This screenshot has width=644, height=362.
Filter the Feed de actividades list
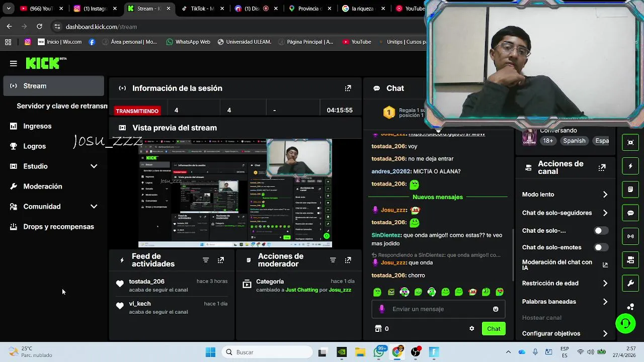pyautogui.click(x=206, y=260)
